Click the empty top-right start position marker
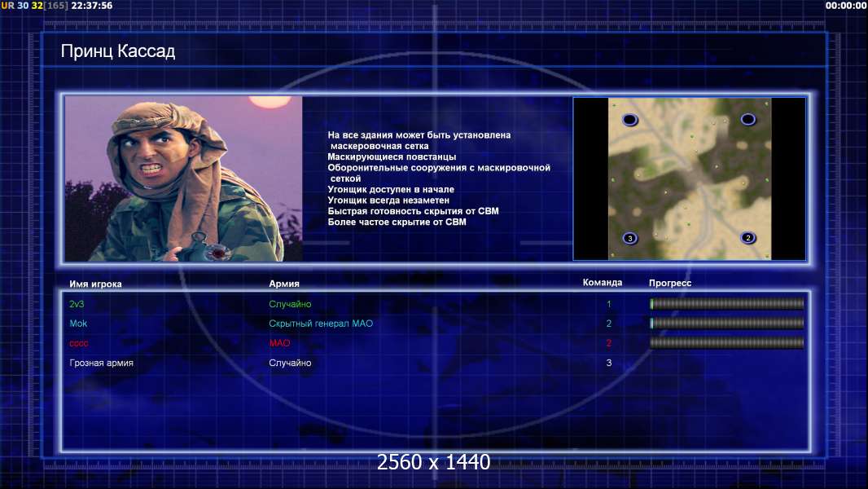The width and height of the screenshot is (868, 489). pos(747,119)
